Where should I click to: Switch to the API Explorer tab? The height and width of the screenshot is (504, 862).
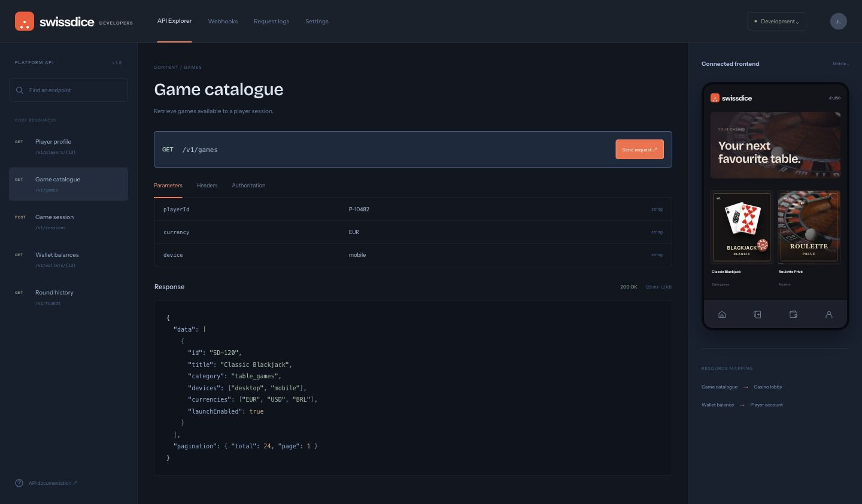pyautogui.click(x=175, y=21)
